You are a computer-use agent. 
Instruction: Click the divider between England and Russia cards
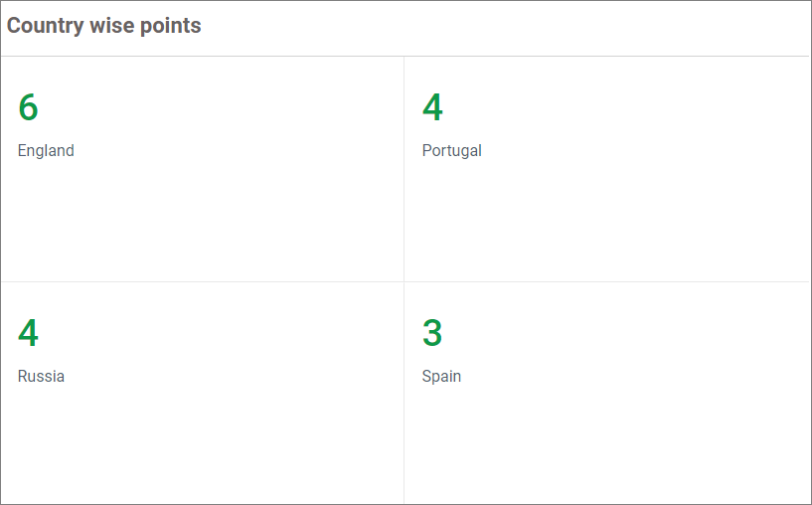click(x=199, y=281)
